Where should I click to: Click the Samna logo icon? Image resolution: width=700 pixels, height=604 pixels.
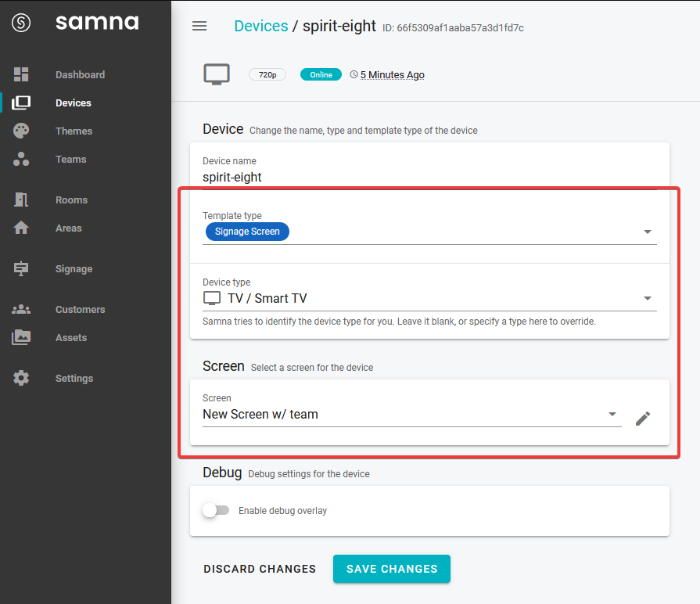pyautogui.click(x=21, y=23)
